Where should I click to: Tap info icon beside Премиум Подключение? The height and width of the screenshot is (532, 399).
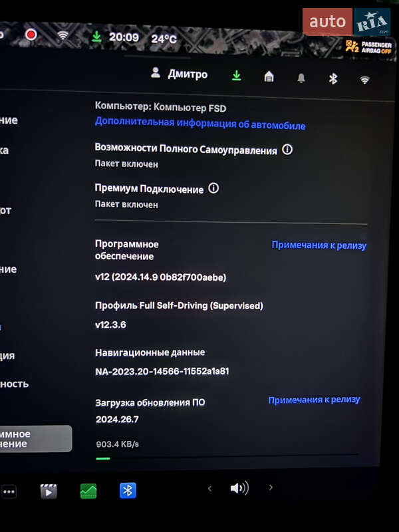point(213,188)
